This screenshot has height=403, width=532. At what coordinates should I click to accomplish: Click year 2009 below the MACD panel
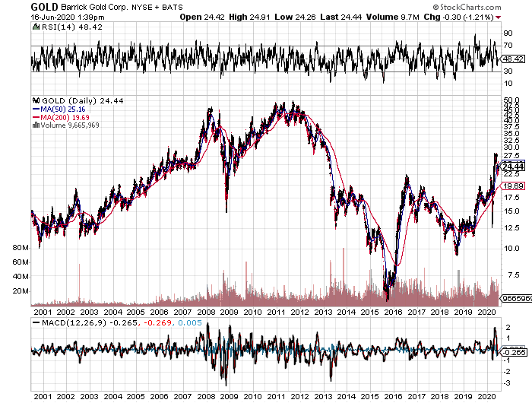point(229,396)
